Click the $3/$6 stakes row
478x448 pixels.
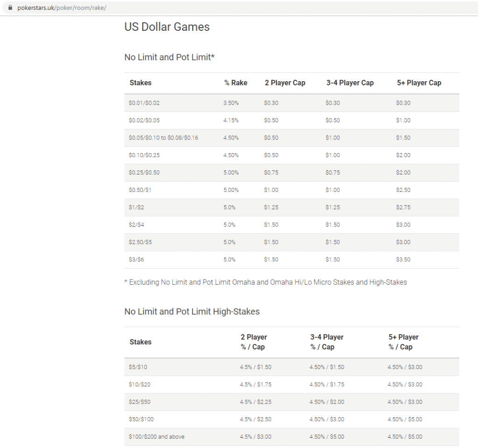coord(138,259)
